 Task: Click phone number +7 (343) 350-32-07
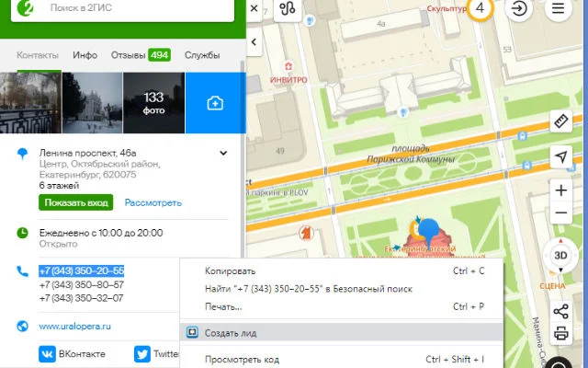82,298
